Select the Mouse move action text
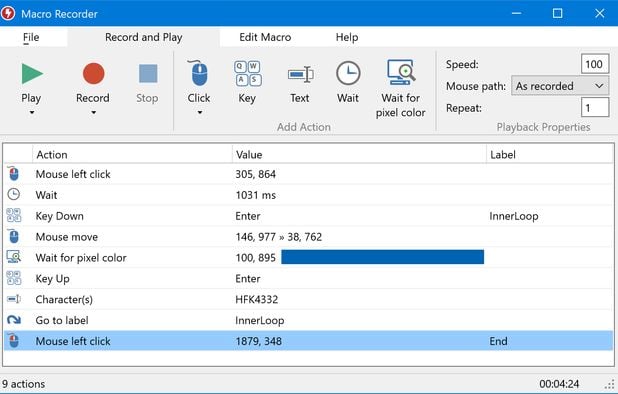The height and width of the screenshot is (394, 618). 67,237
